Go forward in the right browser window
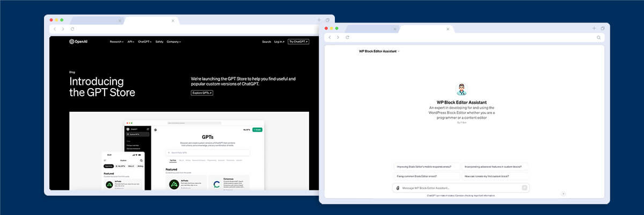This screenshot has height=215, width=644. [x=338, y=38]
